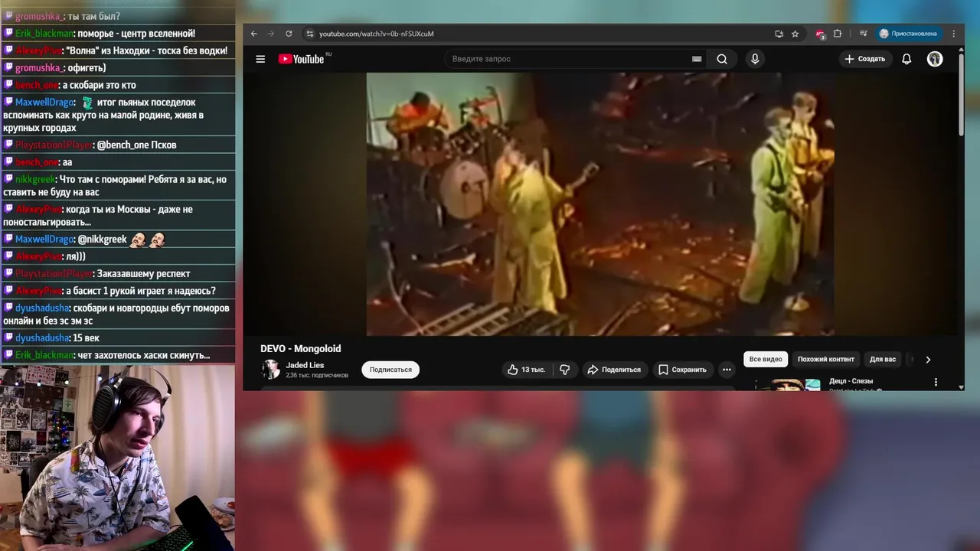
Task: Open the on-screen keyboard icon in search
Action: 697,59
